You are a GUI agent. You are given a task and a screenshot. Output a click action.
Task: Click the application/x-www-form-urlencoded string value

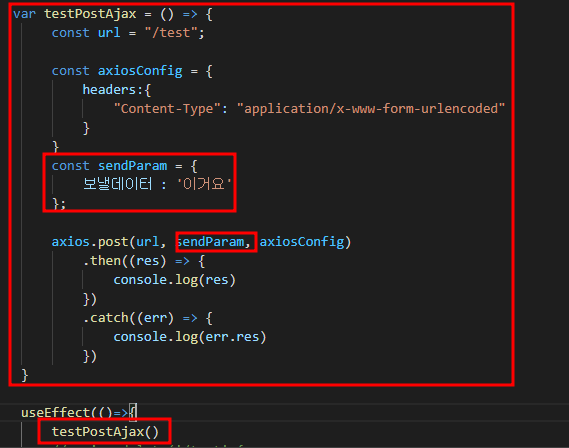tap(371, 108)
